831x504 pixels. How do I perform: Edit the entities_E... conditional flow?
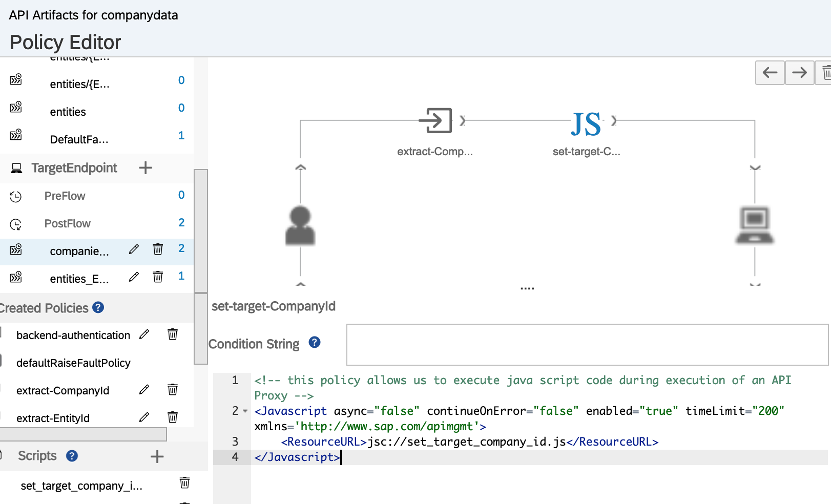click(x=134, y=277)
